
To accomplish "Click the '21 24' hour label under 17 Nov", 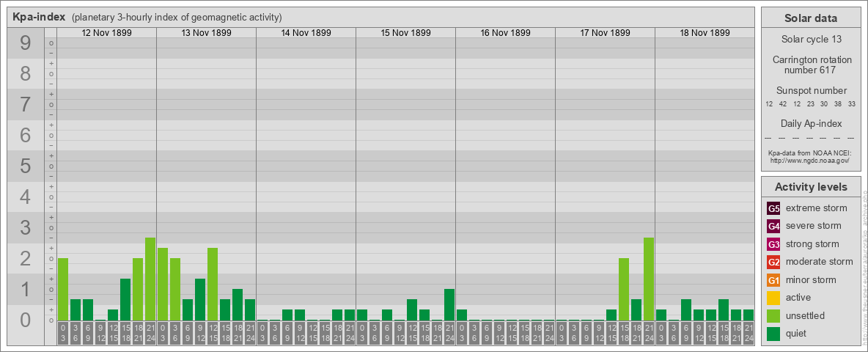I will click(x=648, y=334).
